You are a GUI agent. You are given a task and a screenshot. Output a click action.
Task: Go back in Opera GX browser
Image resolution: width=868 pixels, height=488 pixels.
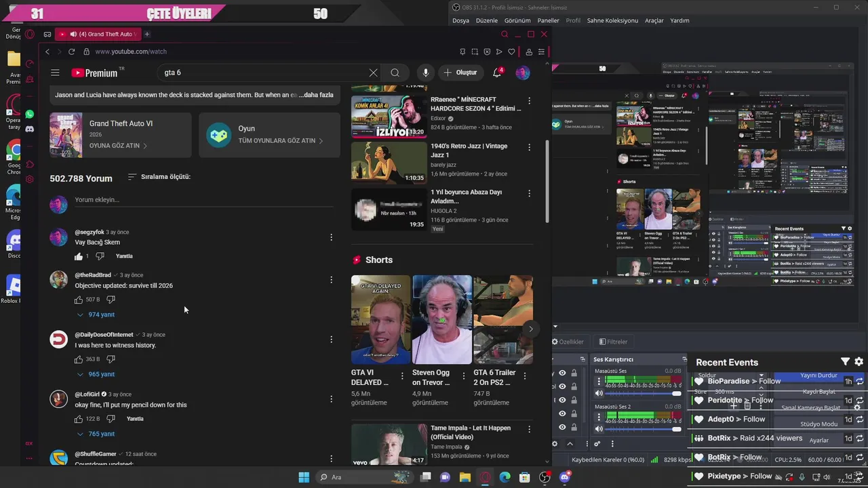point(47,52)
